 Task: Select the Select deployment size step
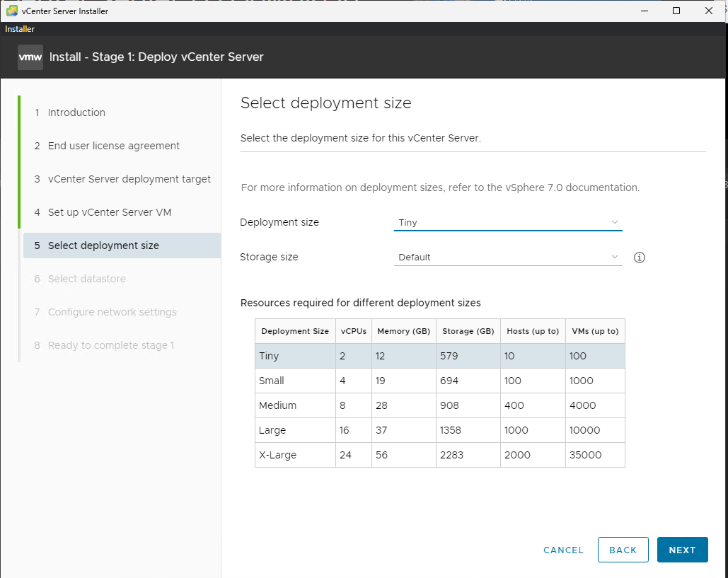(x=103, y=245)
